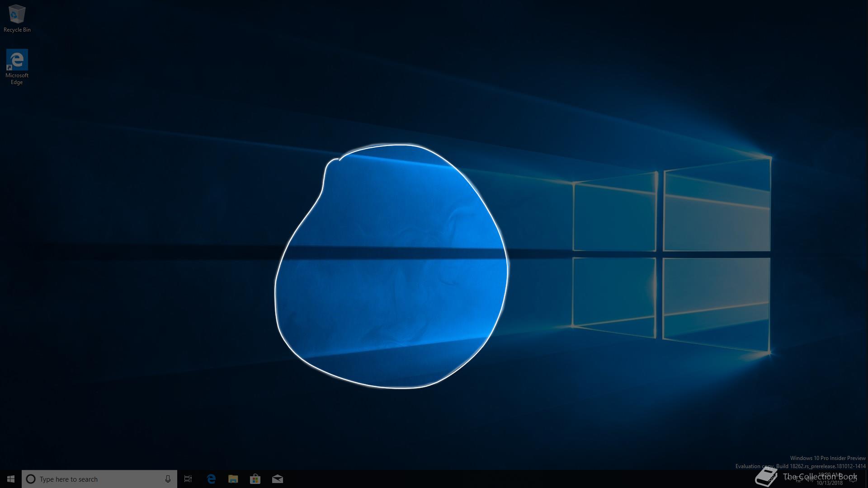Open Task View from the taskbar
Image resolution: width=868 pixels, height=488 pixels.
[188, 479]
